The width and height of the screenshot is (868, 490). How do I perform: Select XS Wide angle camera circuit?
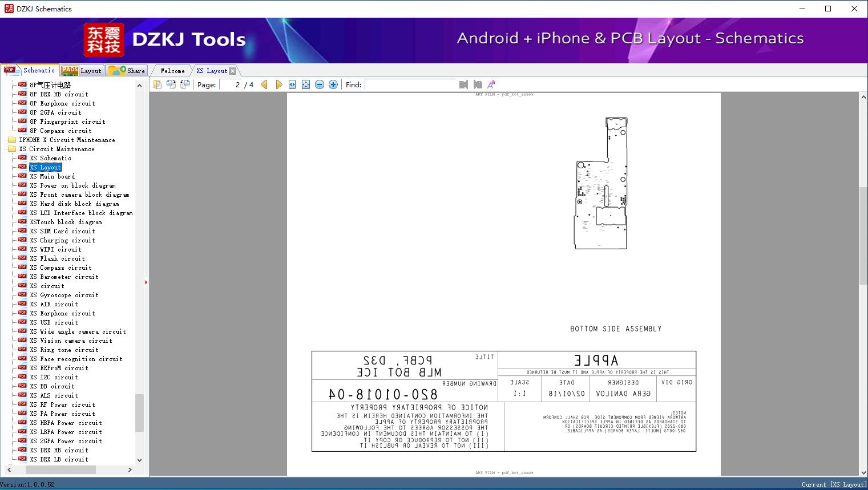(x=78, y=331)
